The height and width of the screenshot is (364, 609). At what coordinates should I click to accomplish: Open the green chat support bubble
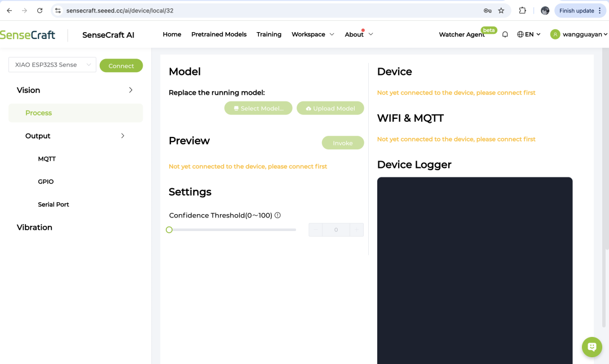point(592,347)
